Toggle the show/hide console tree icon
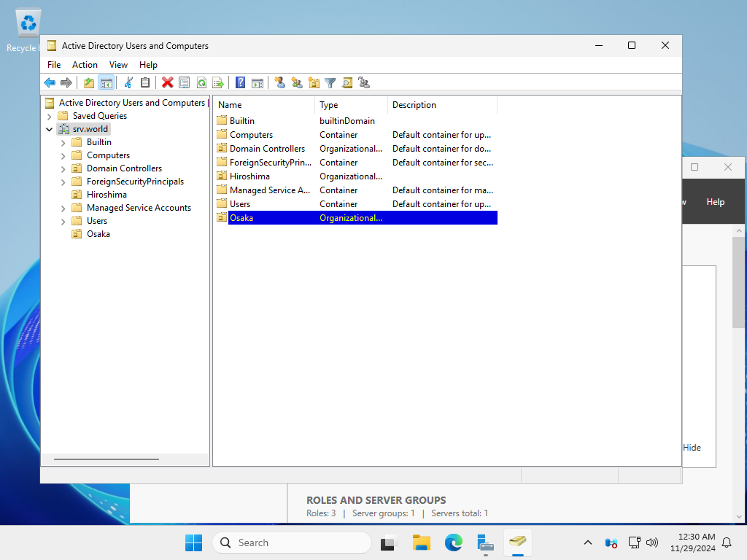The height and width of the screenshot is (560, 747). tap(106, 82)
